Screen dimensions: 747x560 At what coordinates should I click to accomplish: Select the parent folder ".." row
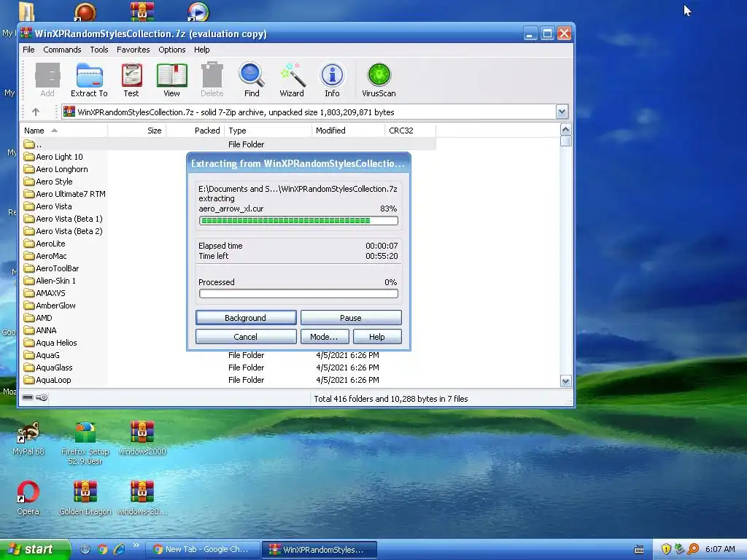pyautogui.click(x=228, y=144)
